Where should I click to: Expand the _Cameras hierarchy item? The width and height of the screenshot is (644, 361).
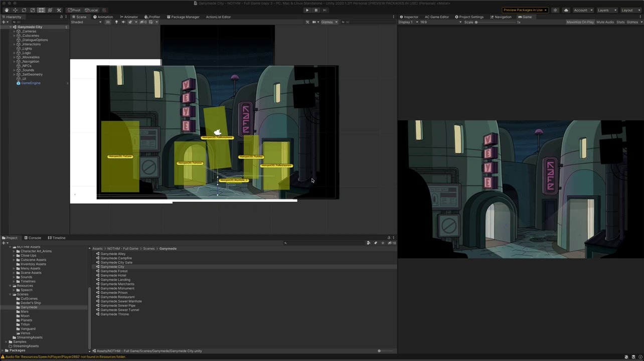(15, 31)
